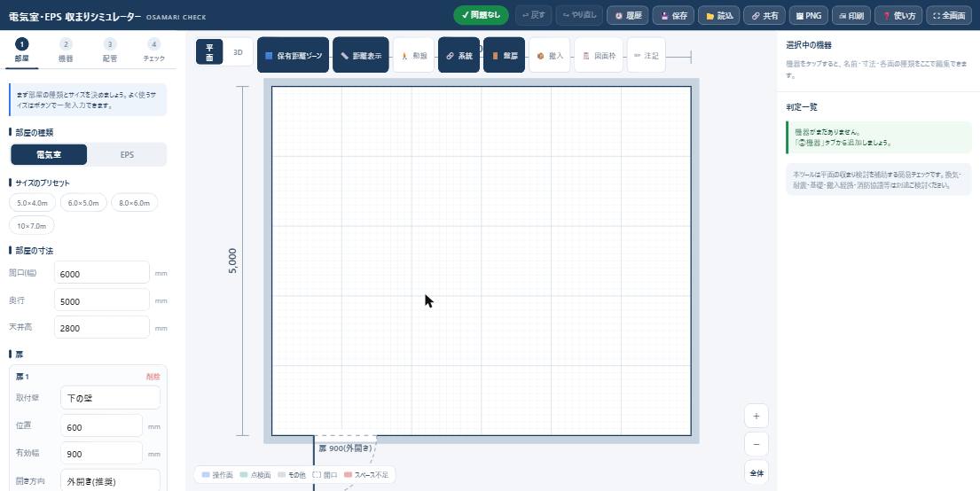Toggle the 系統 system overlay

[459, 55]
